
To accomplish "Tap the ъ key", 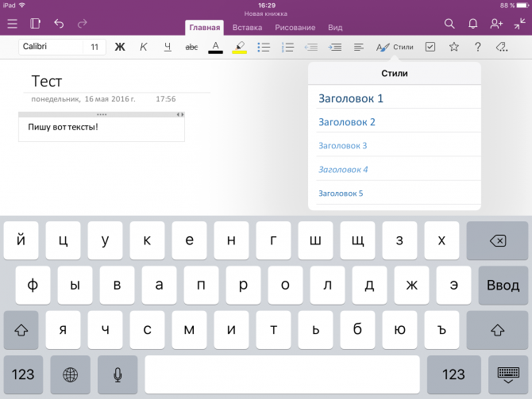I will (x=441, y=330).
